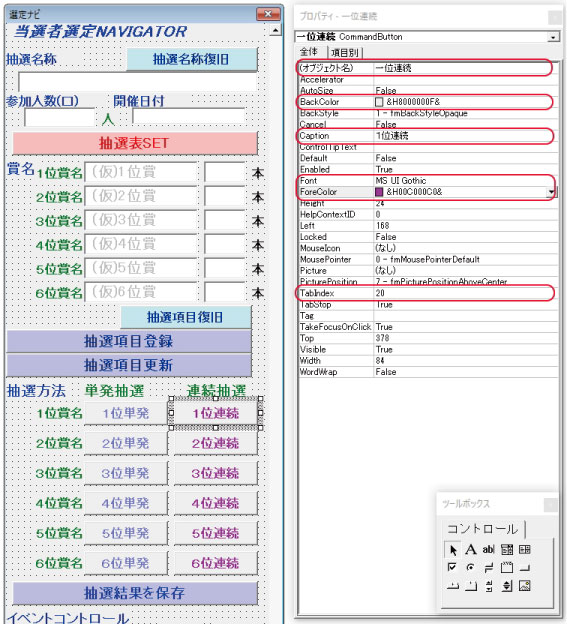Click the scroll-up arrow on the form

(x=275, y=30)
